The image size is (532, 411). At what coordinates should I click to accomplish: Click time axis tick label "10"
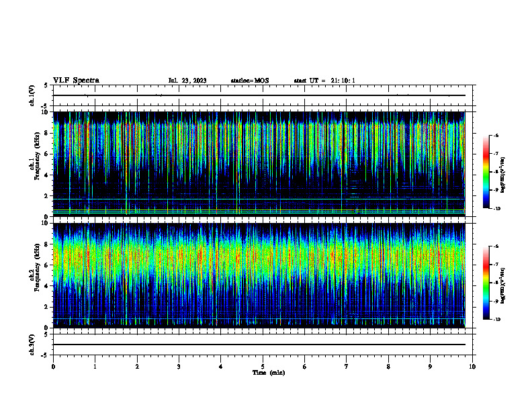[472, 367]
